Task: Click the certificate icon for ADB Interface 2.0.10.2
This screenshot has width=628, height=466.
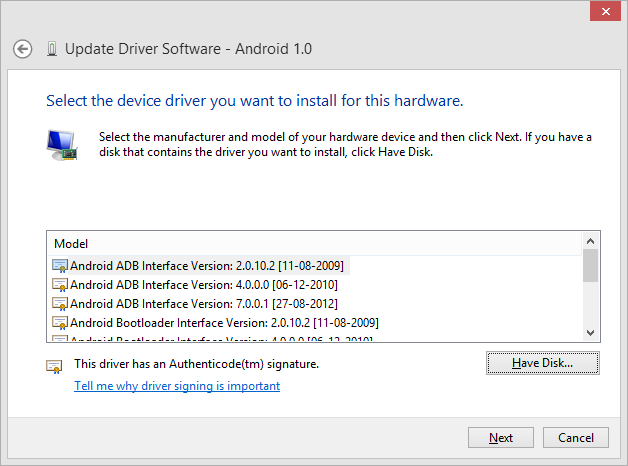Action: click(59, 266)
